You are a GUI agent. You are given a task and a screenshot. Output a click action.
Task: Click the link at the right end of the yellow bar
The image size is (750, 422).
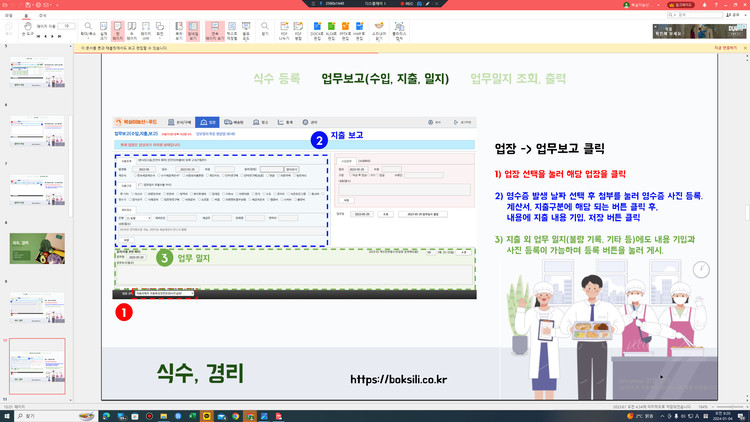click(x=725, y=48)
